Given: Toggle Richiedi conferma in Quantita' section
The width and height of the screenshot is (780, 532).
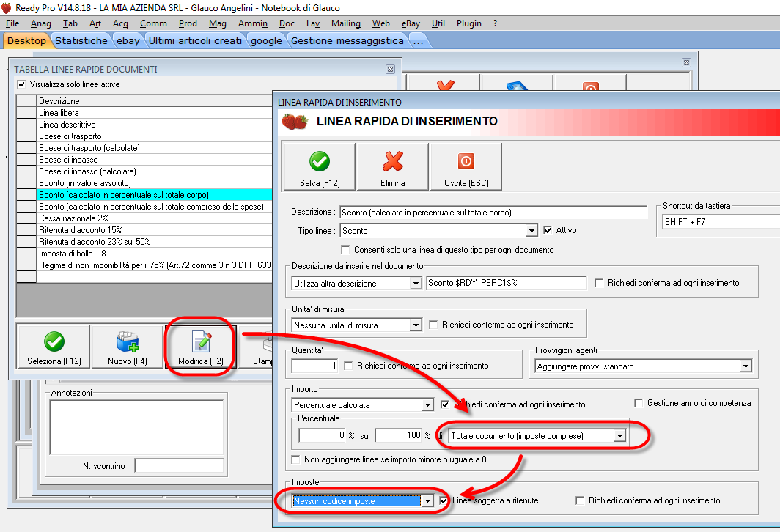Looking at the screenshot, I should click(x=348, y=366).
